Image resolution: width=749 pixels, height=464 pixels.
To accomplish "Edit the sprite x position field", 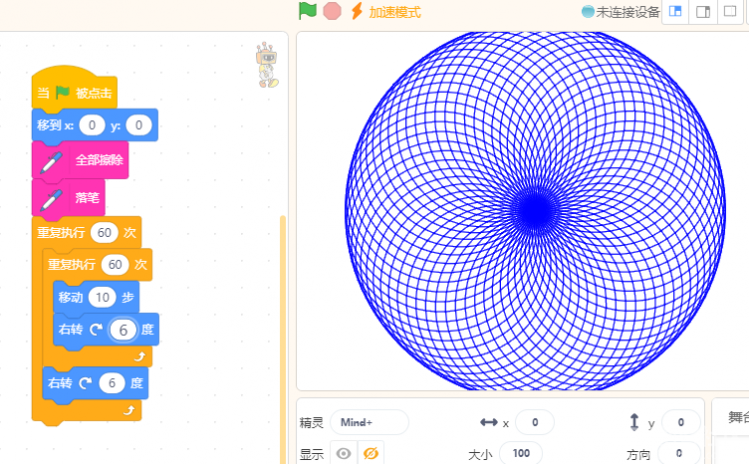I will (x=535, y=422).
